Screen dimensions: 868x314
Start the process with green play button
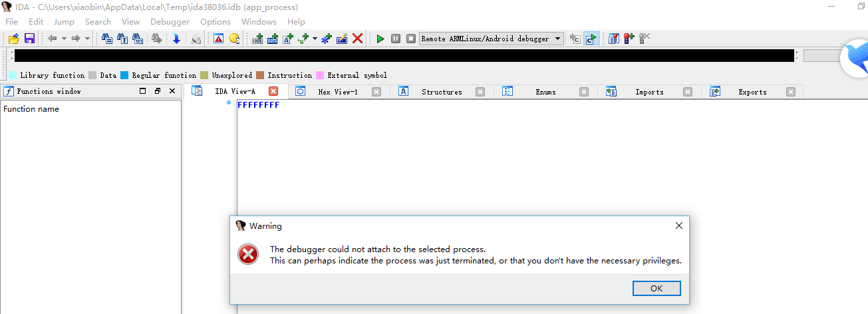(x=380, y=39)
